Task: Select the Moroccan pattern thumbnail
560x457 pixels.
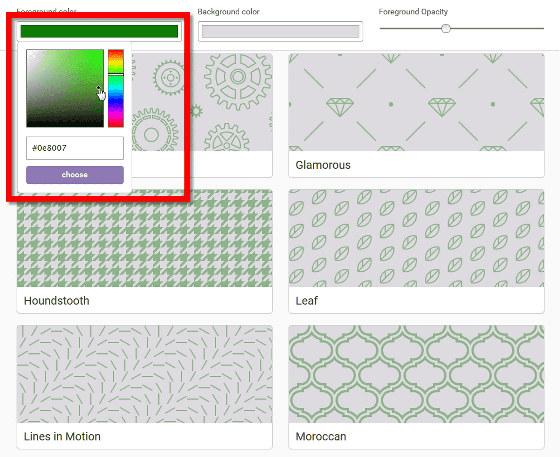Action: 416,374
